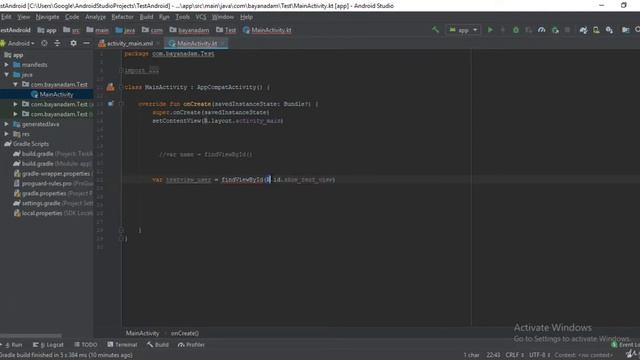Expand the res folder arrow
640x360 pixels.
tap(7, 134)
